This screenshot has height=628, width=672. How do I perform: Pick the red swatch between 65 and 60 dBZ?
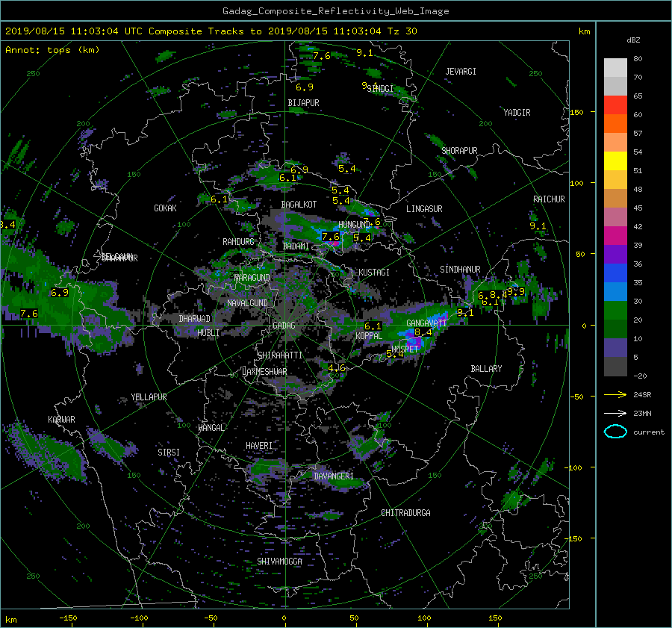tap(615, 105)
